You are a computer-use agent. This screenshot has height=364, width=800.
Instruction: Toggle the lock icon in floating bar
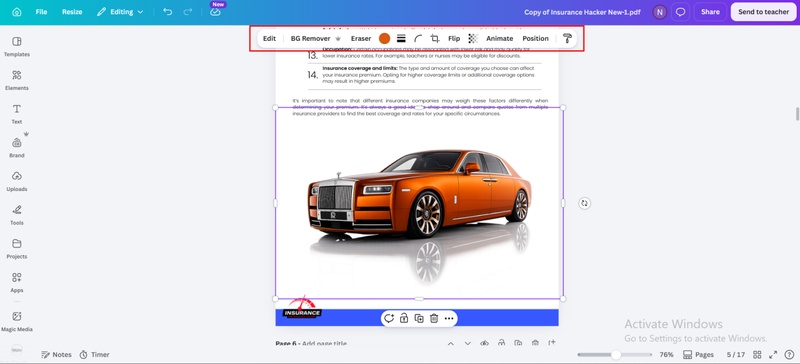tap(404, 319)
